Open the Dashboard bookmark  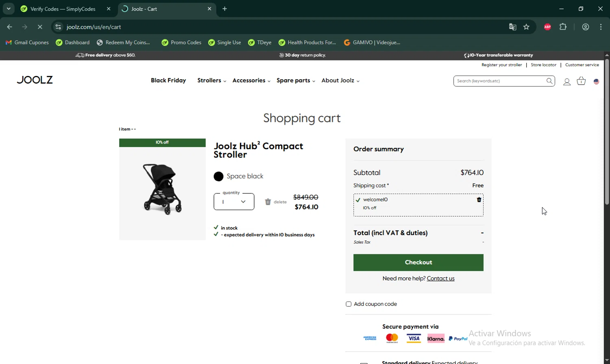pos(73,43)
